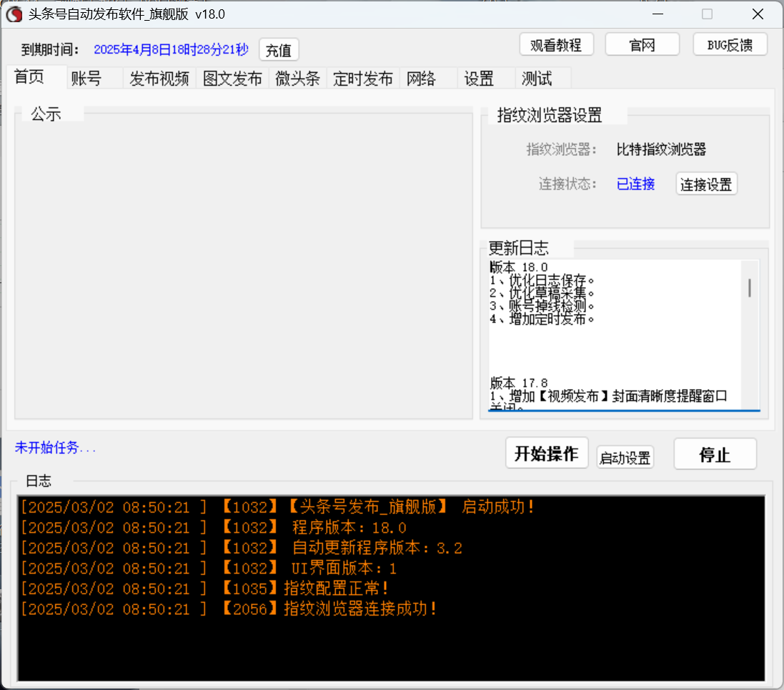The height and width of the screenshot is (690, 784).
Task: Click inside the 公示 announcement panel area
Action: 244,267
